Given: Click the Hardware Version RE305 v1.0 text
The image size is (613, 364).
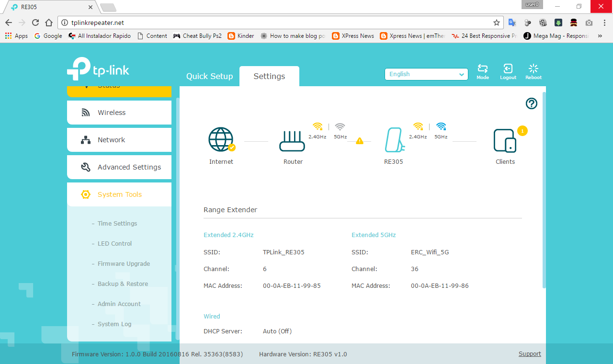Looking at the screenshot, I should click(x=303, y=354).
